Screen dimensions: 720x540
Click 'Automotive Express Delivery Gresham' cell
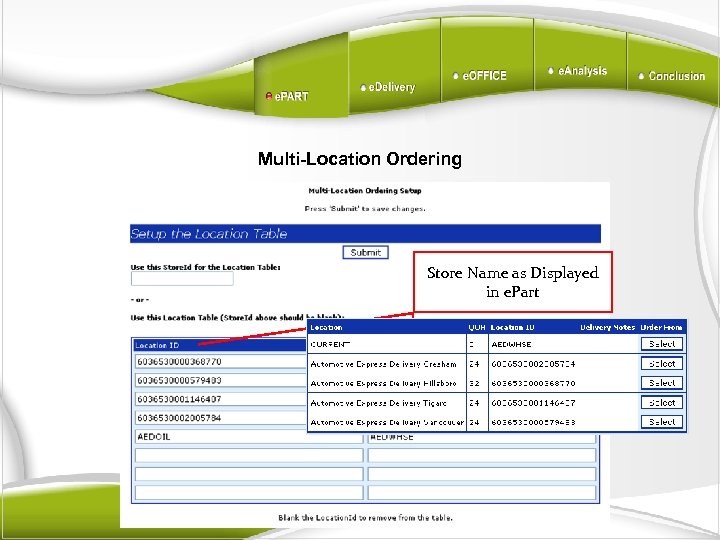pyautogui.click(x=387, y=364)
